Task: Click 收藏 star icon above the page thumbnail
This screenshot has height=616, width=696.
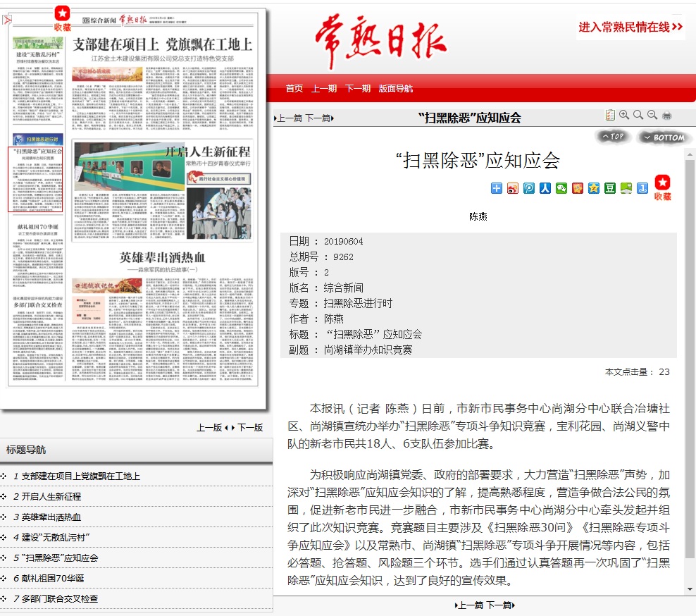Action: (x=62, y=18)
